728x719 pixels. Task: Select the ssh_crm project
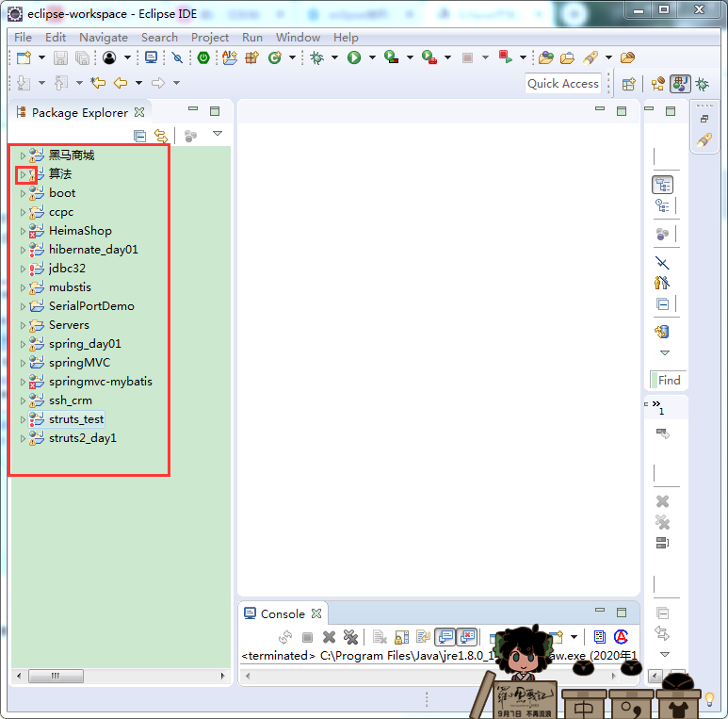click(71, 400)
